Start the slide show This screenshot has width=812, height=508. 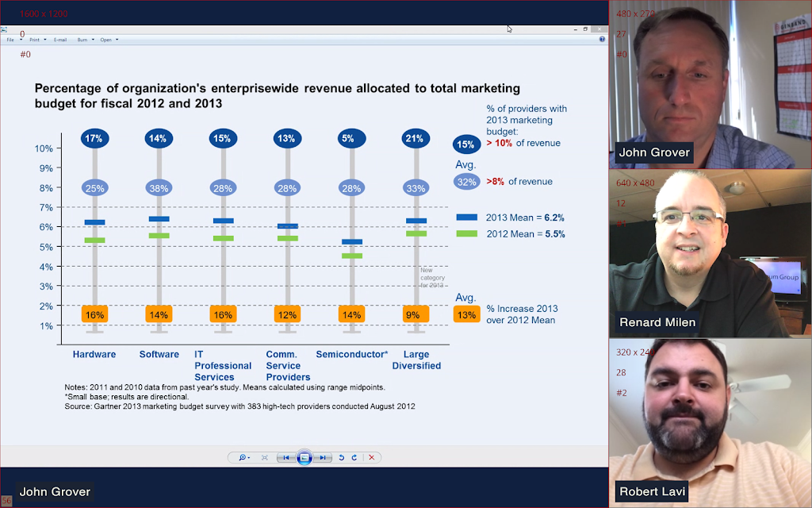point(304,458)
